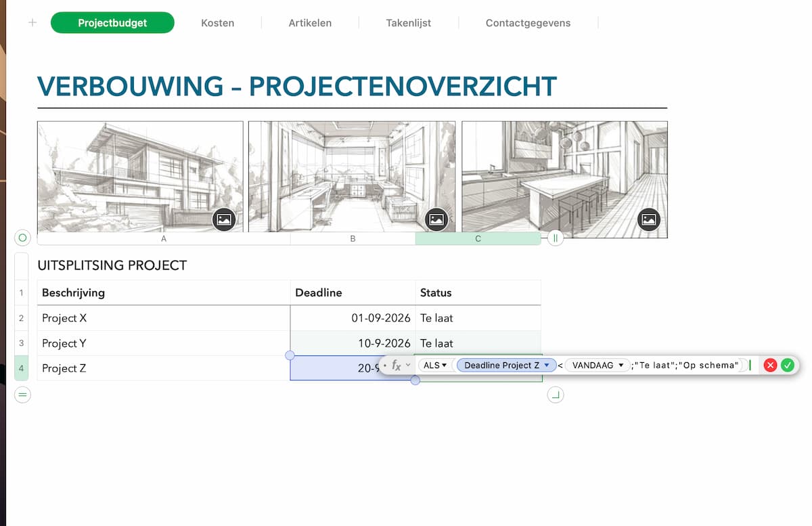
Task: Select column C by its header
Action: 478,239
